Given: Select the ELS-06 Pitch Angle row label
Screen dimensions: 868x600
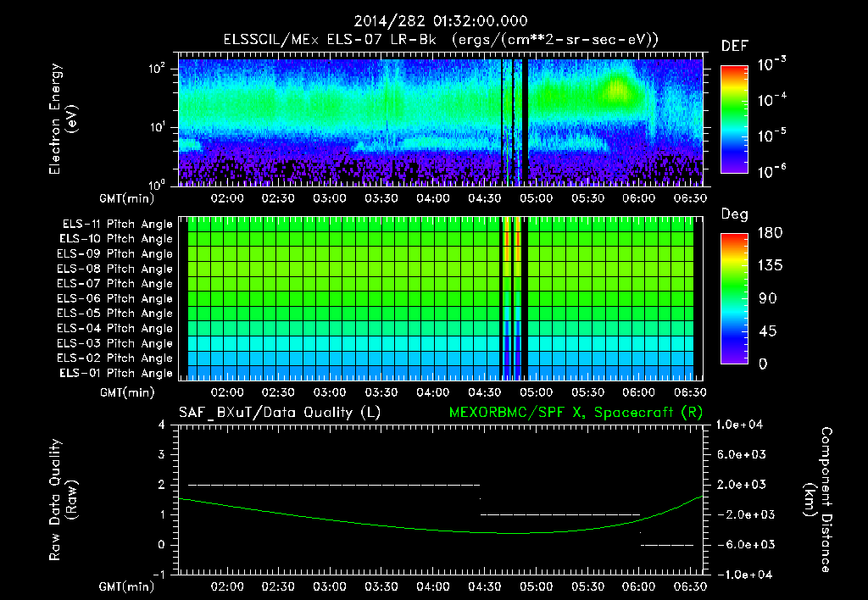Looking at the screenshot, I should (x=114, y=299).
